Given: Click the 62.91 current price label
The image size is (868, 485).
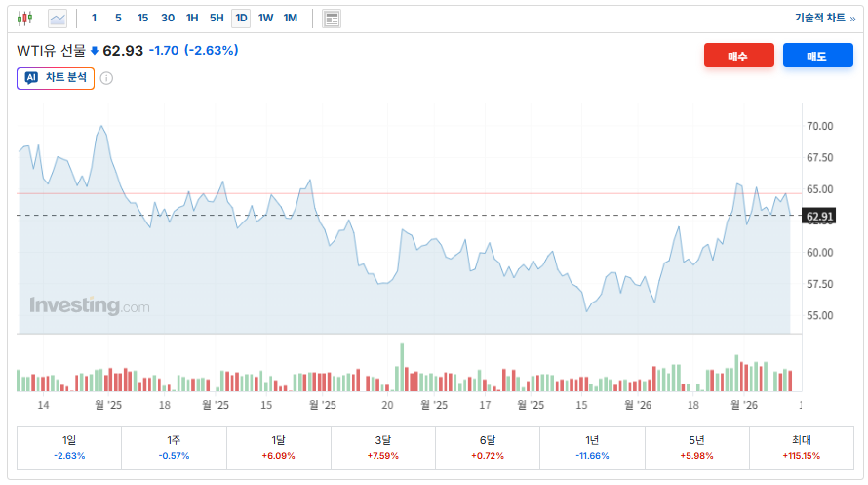Looking at the screenshot, I should pyautogui.click(x=819, y=216).
